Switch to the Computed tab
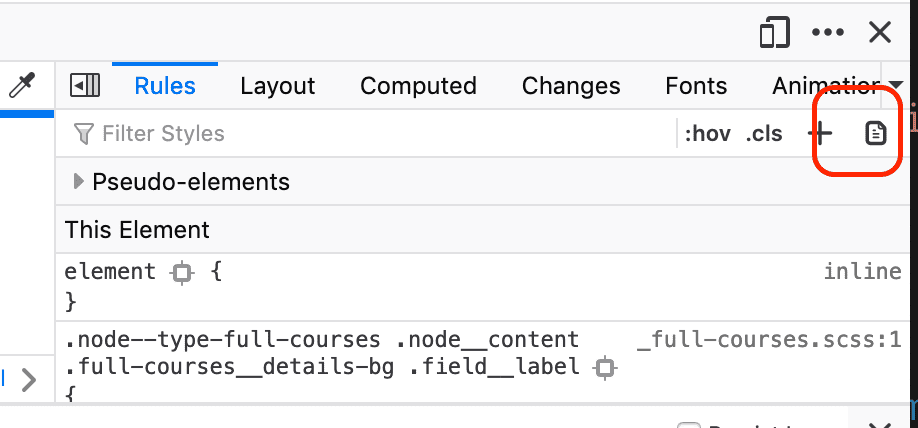The height and width of the screenshot is (428, 918). pos(418,86)
